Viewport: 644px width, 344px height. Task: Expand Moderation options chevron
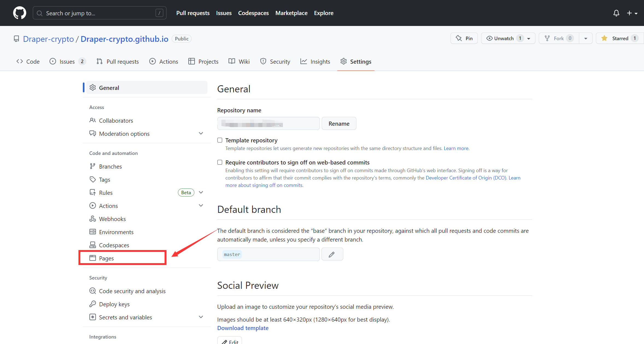(x=201, y=134)
